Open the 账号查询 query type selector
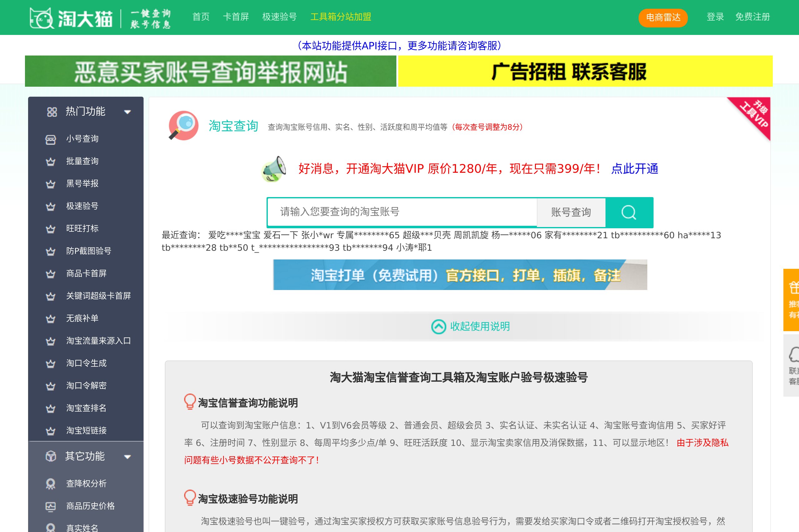This screenshot has height=532, width=799. (x=571, y=213)
